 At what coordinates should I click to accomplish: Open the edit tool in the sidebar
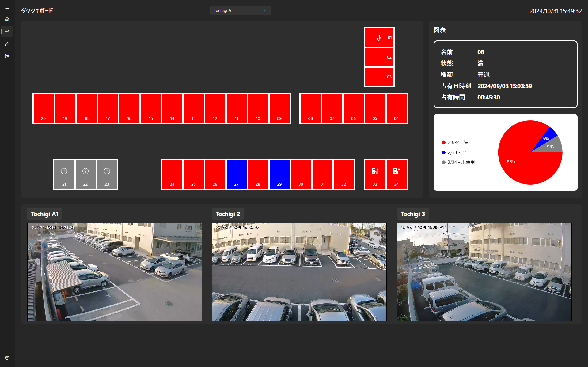[x=7, y=43]
